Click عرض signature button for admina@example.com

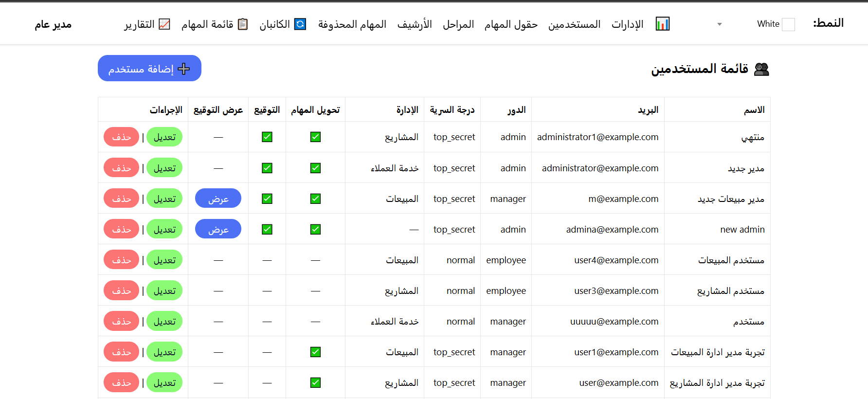pos(218,229)
